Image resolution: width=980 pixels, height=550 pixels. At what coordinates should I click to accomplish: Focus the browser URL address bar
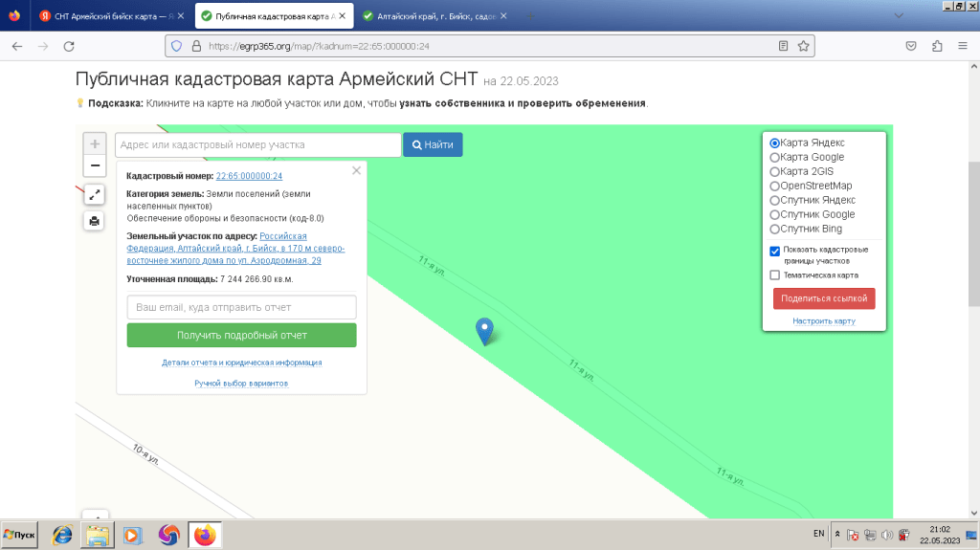[x=487, y=46]
